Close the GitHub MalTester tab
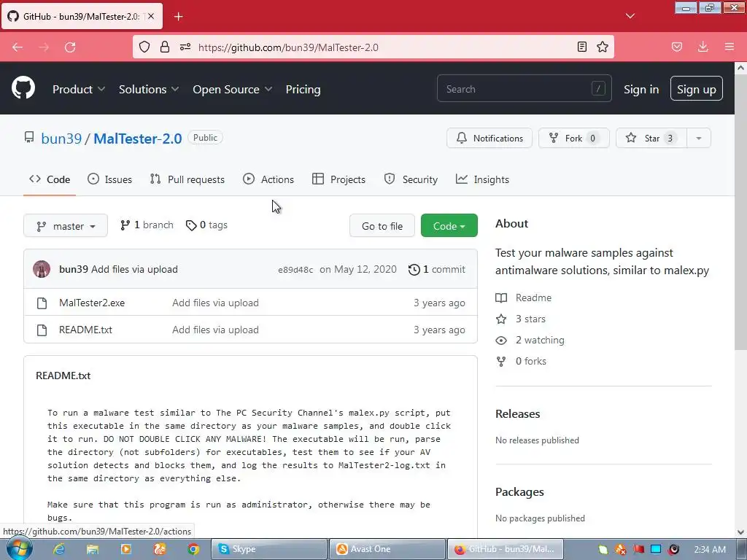Viewport: 747px width, 560px height. (x=151, y=16)
